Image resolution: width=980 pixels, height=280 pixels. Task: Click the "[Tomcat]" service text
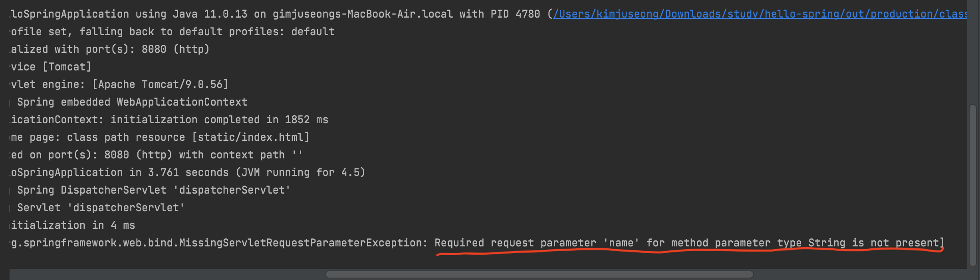coord(67,67)
